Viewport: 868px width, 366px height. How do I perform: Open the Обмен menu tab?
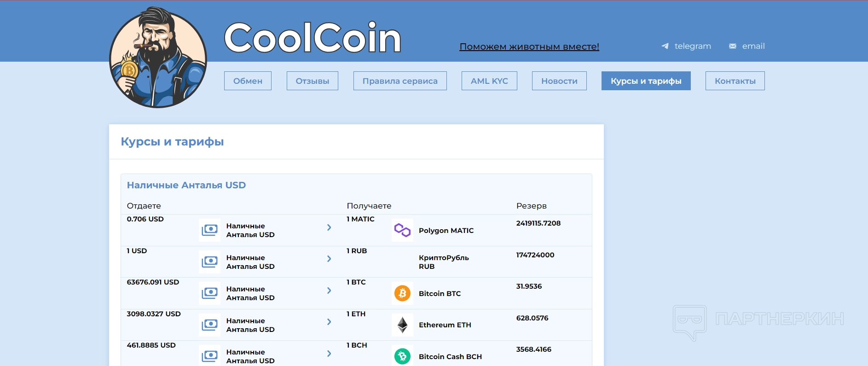pyautogui.click(x=248, y=81)
